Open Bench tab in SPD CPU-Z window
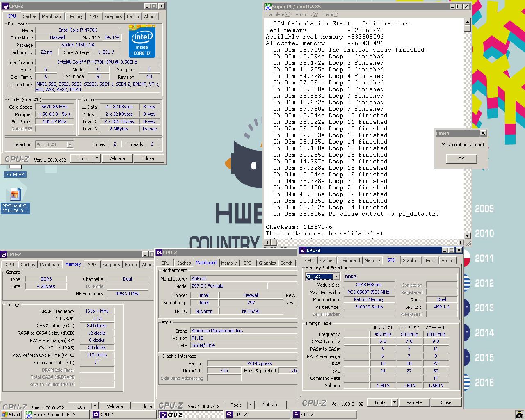Viewport: 525px width, 420px height. tap(430, 260)
